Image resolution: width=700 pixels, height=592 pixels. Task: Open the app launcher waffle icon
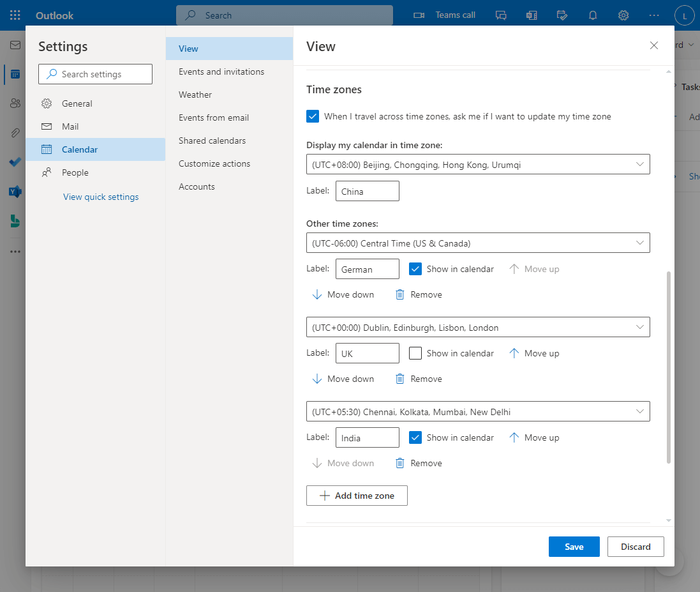15,15
